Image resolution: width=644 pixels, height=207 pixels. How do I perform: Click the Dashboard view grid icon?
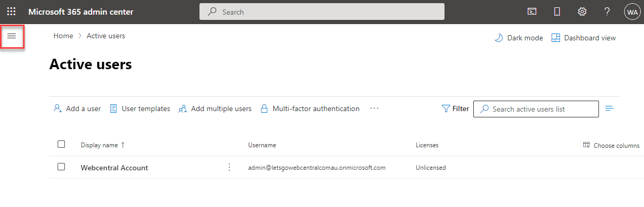tap(556, 38)
